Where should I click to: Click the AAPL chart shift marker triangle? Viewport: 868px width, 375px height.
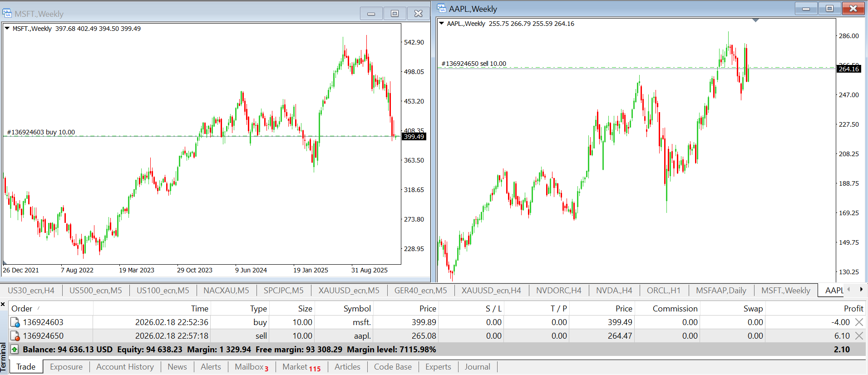[x=755, y=20]
